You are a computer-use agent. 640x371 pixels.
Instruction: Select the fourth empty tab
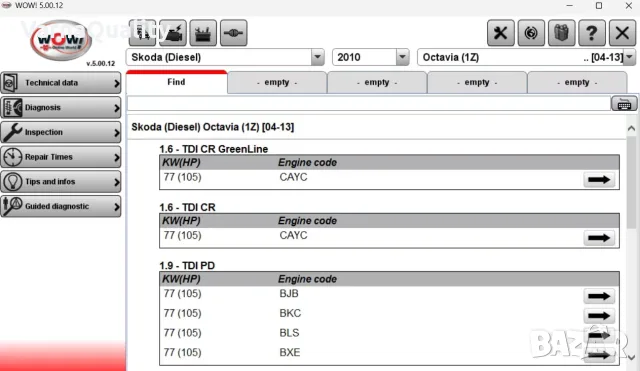[577, 82]
